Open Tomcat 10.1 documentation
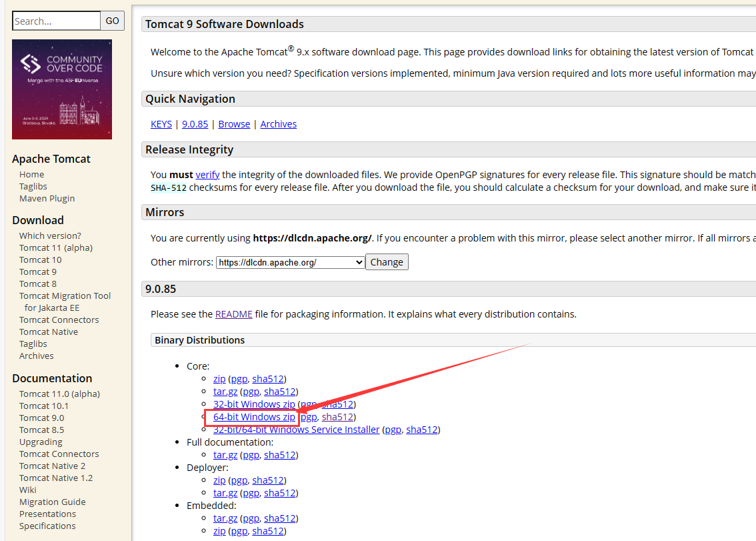 tap(44, 406)
